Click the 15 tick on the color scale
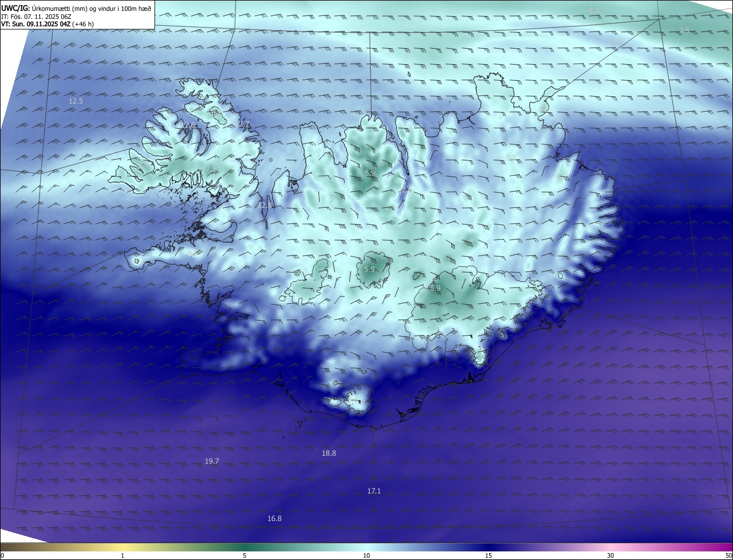The width and height of the screenshot is (733, 560). click(x=488, y=555)
